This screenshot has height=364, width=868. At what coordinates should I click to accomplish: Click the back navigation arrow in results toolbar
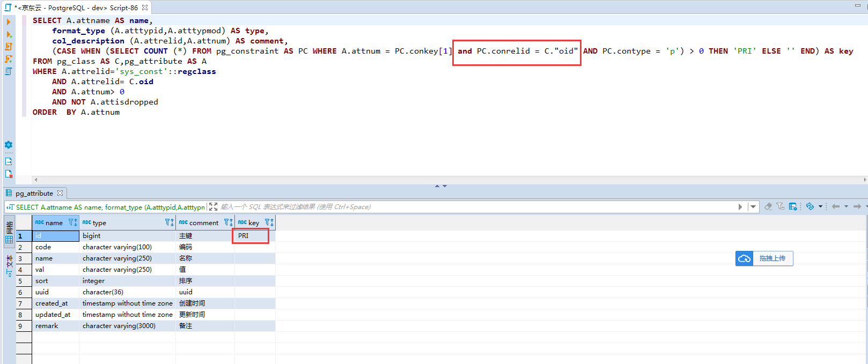click(x=836, y=206)
